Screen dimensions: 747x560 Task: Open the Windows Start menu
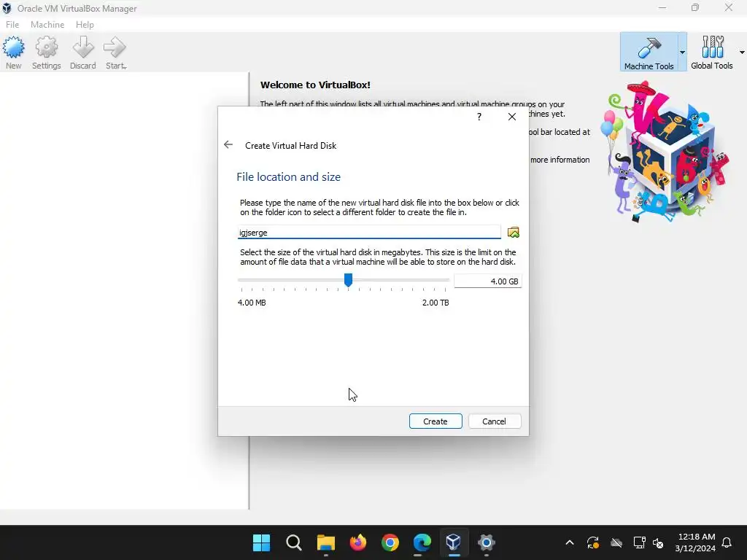(x=261, y=542)
